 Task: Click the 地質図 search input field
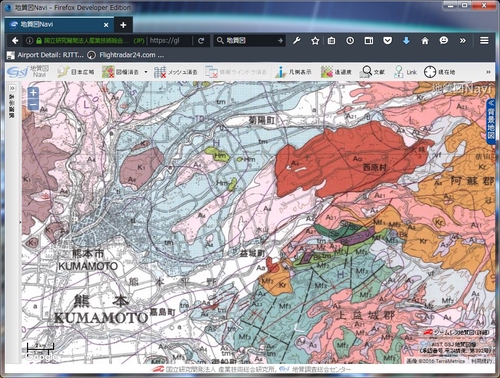(x=249, y=41)
